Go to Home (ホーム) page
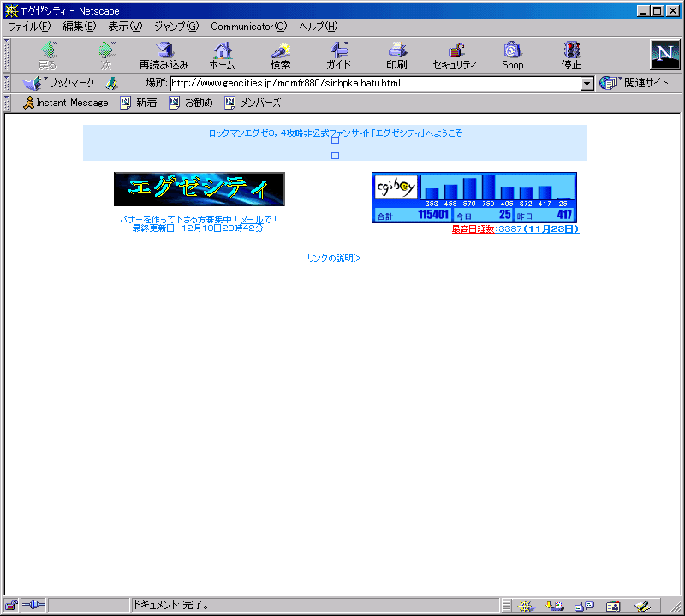Screen dimensions: 685x616 (223, 56)
